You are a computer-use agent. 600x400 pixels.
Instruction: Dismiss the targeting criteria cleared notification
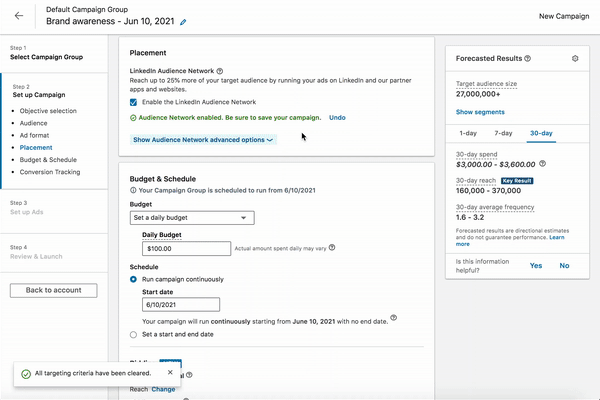(170, 372)
